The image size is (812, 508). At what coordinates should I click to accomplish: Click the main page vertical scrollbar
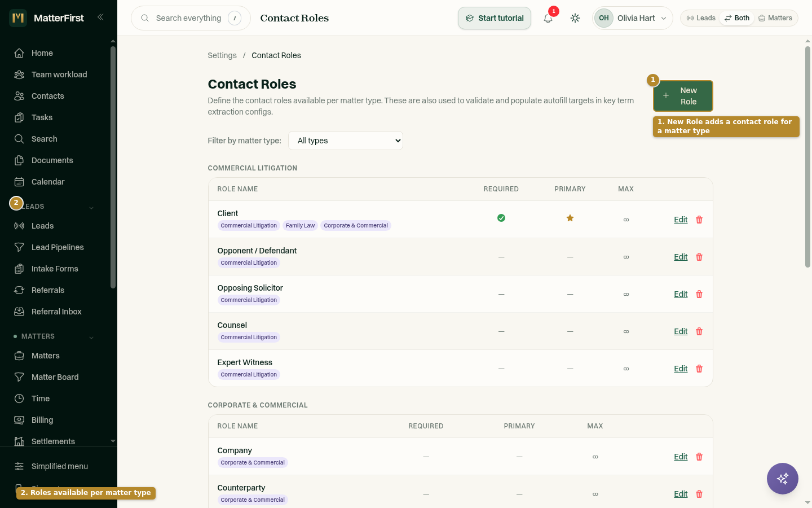tap(807, 157)
